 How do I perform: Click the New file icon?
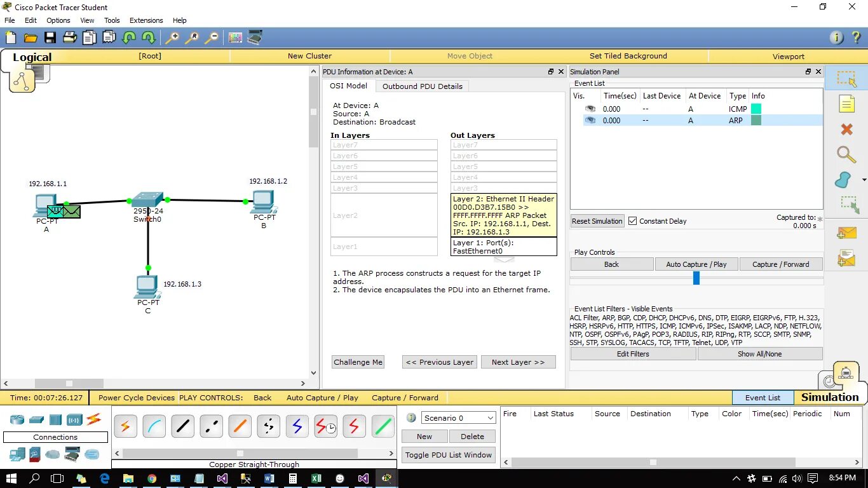click(11, 37)
